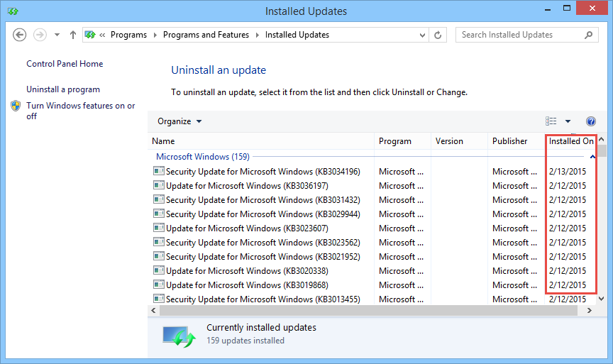The image size is (613, 364).
Task: Select the icon for update KB3034196
Action: (158, 171)
